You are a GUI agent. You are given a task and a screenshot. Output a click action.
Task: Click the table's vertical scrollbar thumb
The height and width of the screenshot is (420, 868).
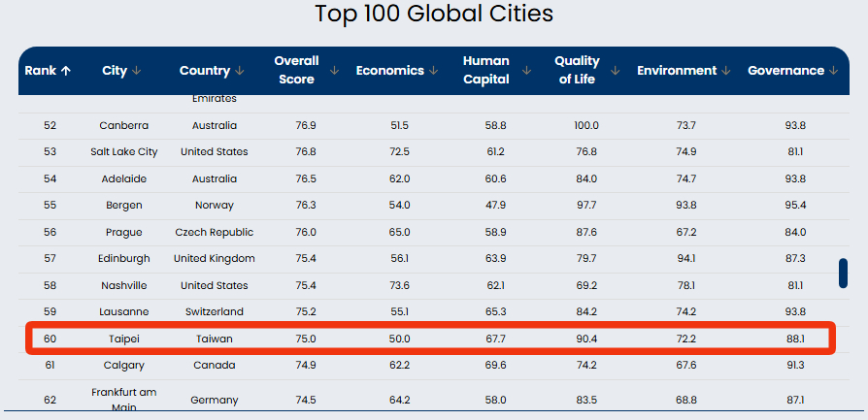click(843, 273)
